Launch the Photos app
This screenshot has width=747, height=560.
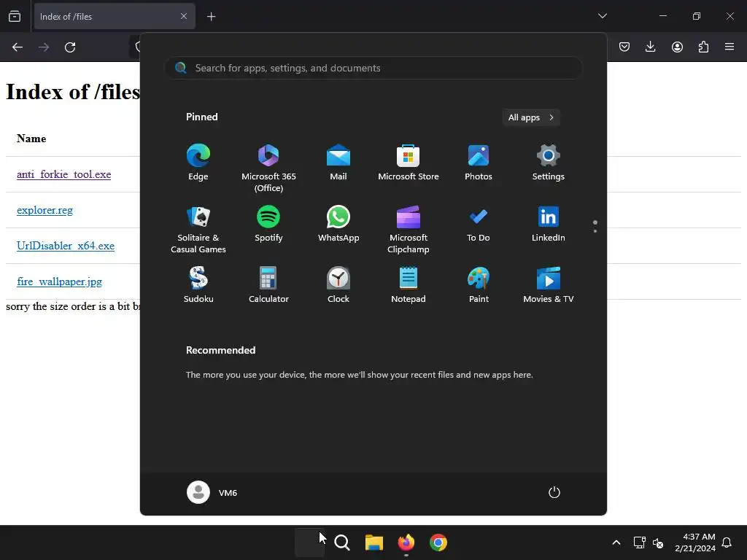click(x=479, y=163)
